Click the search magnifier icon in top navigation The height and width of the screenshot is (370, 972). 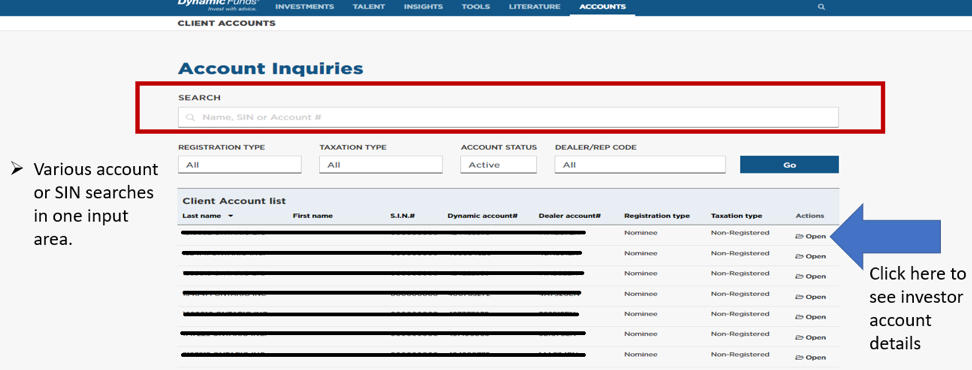[821, 7]
